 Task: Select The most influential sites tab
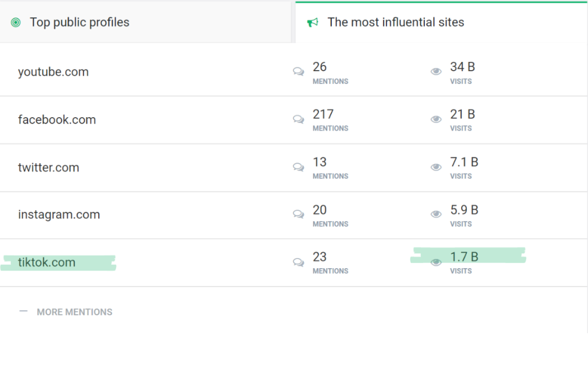(396, 22)
